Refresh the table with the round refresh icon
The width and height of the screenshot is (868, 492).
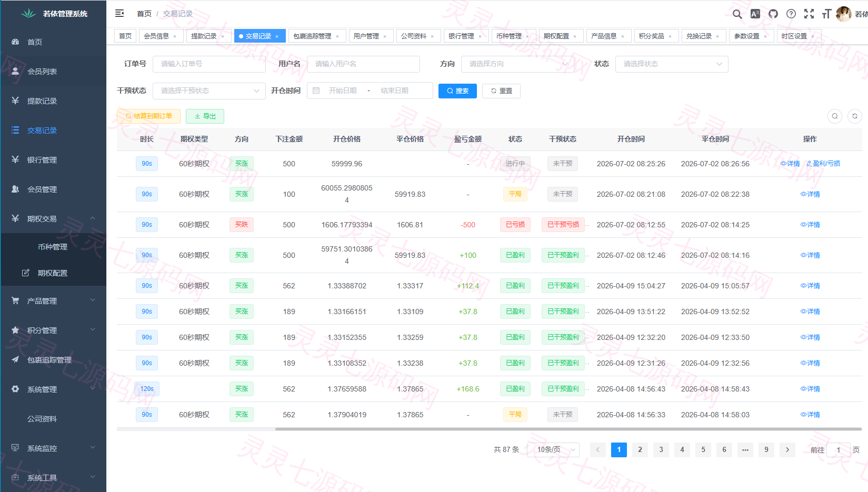coord(855,116)
